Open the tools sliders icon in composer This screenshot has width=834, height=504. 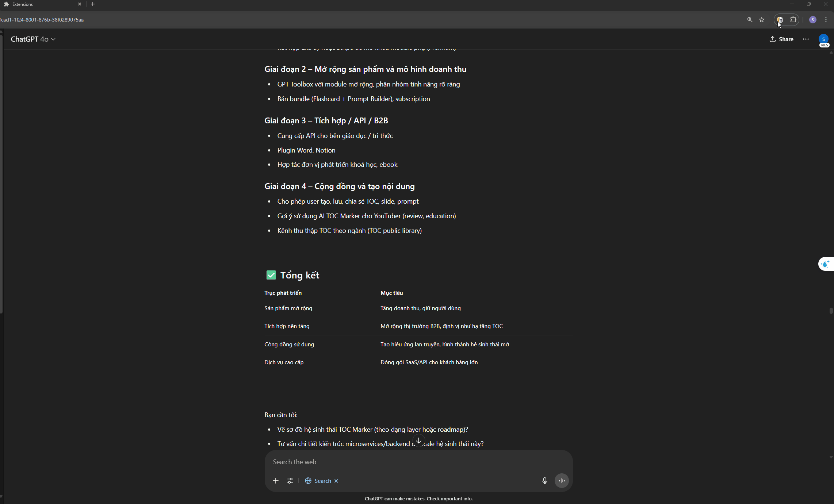click(290, 481)
